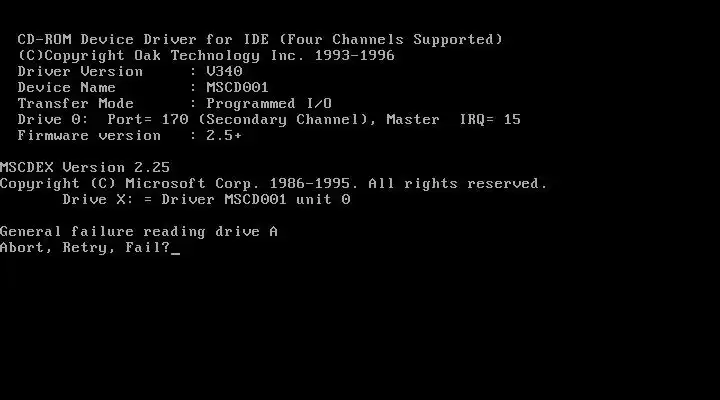Click the word Fail? in prompt
720x400 pixels.
[x=147, y=248]
